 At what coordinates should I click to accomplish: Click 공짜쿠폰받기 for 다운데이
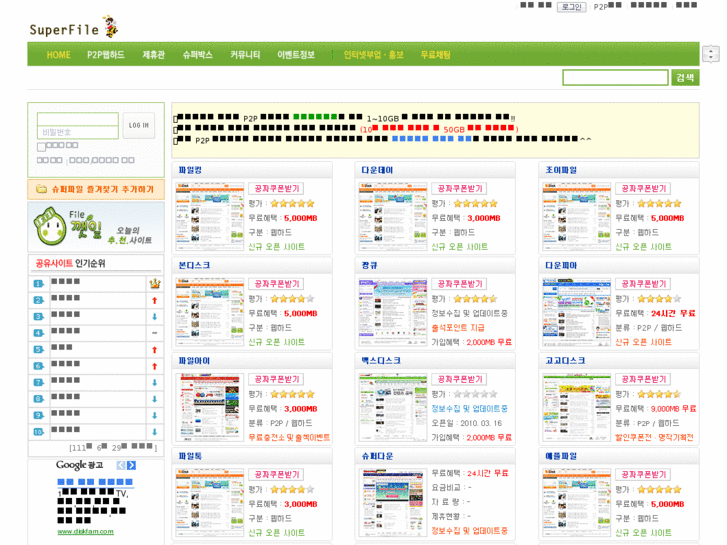(459, 189)
